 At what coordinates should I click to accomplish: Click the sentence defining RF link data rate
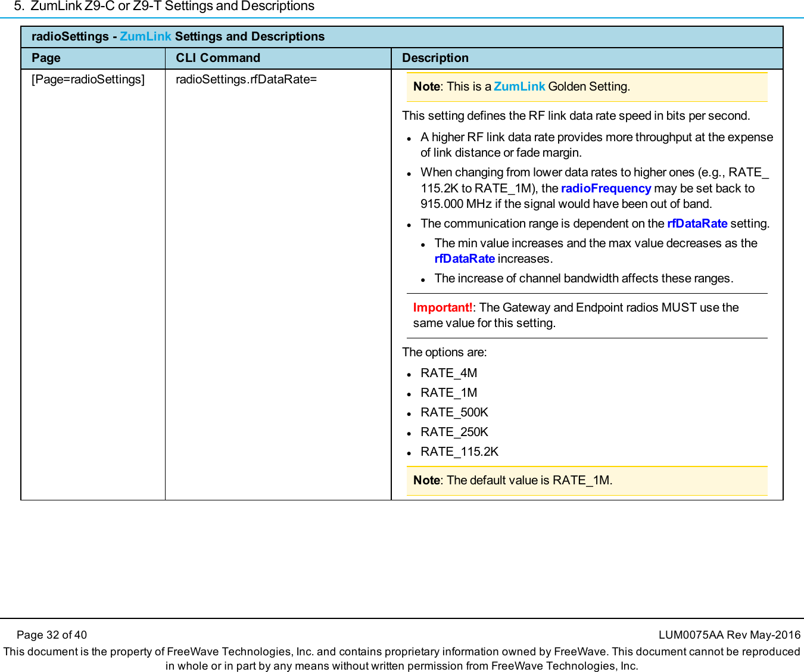point(576,116)
